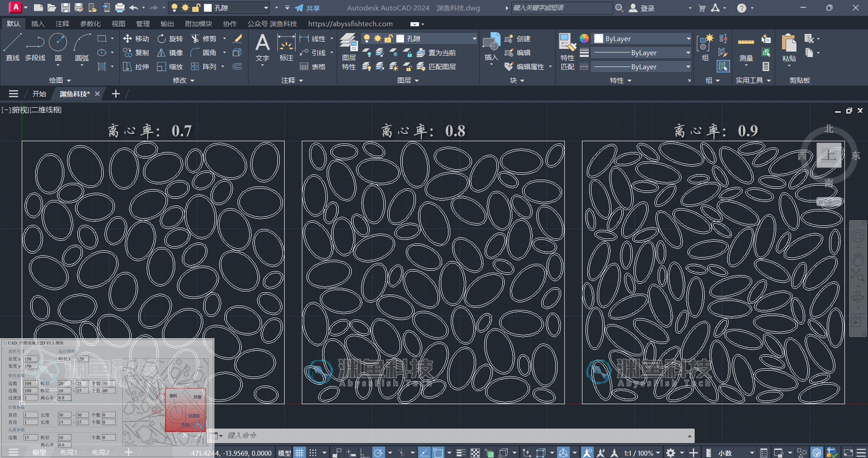This screenshot has width=868, height=458.
Task: Select the Circle (圆) tool
Action: [x=58, y=48]
